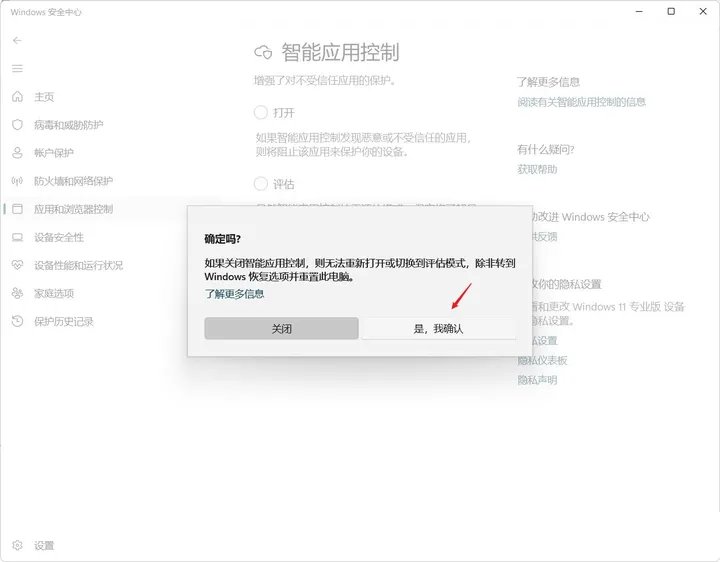Screen dimensions: 720x562
Task: Open the 隐私仪表板 (Privacy dashboard) link
Action: (542, 360)
